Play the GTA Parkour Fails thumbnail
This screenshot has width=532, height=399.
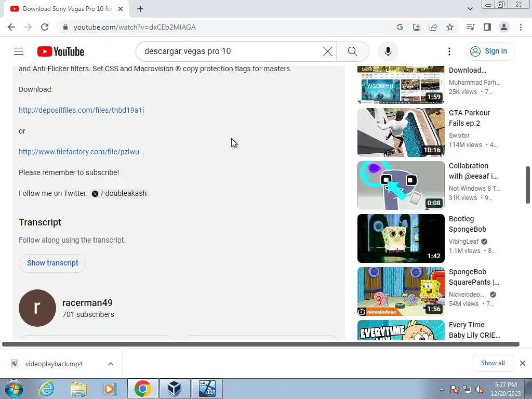click(401, 132)
